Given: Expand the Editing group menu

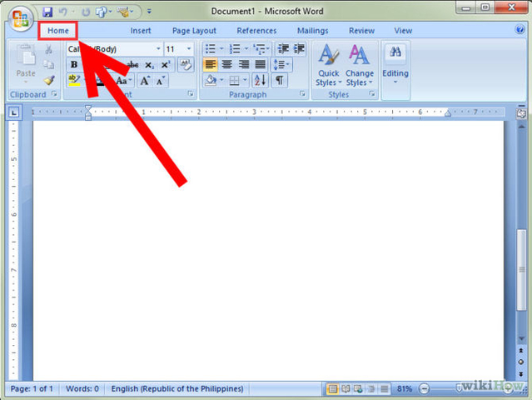Looking at the screenshot, I should [395, 65].
